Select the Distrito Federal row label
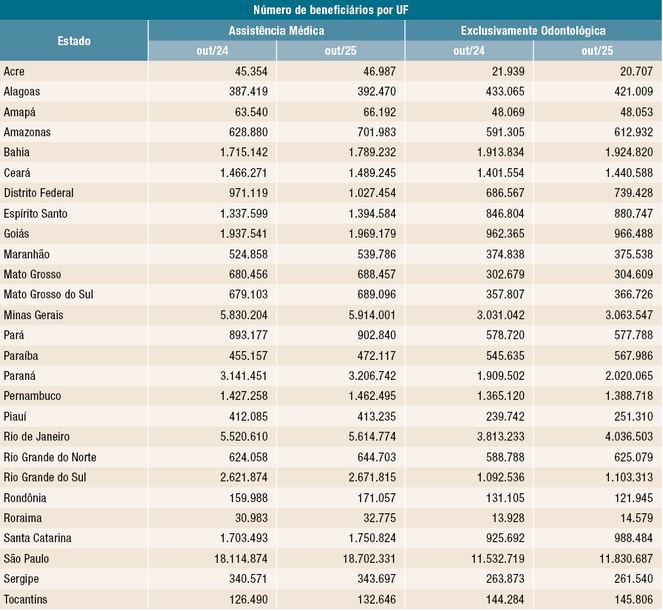The height and width of the screenshot is (611, 663). point(39,192)
